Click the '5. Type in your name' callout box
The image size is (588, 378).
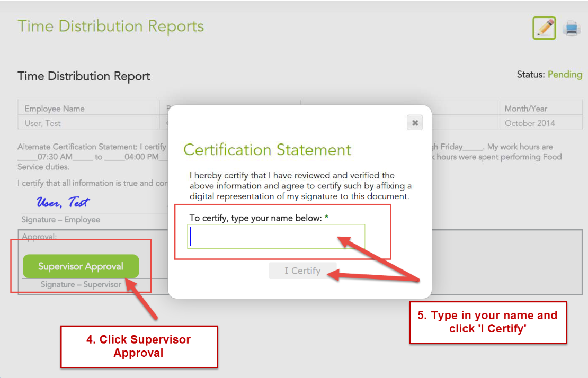pyautogui.click(x=488, y=322)
